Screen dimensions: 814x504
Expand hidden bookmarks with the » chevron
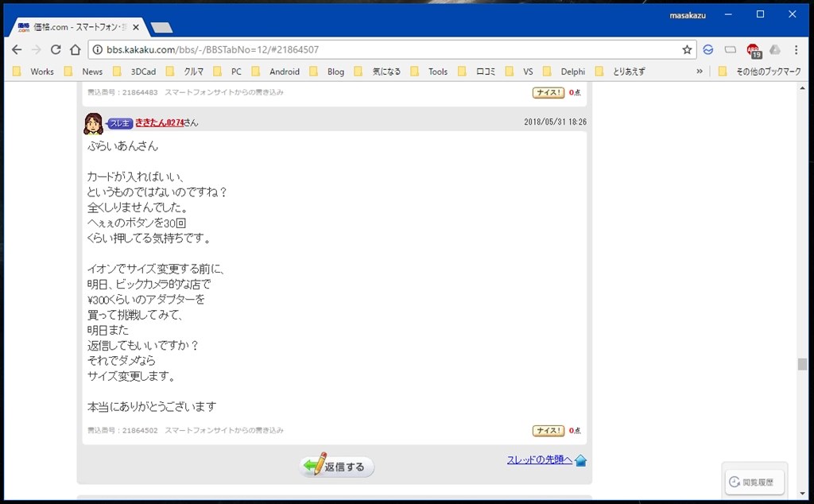(x=700, y=72)
